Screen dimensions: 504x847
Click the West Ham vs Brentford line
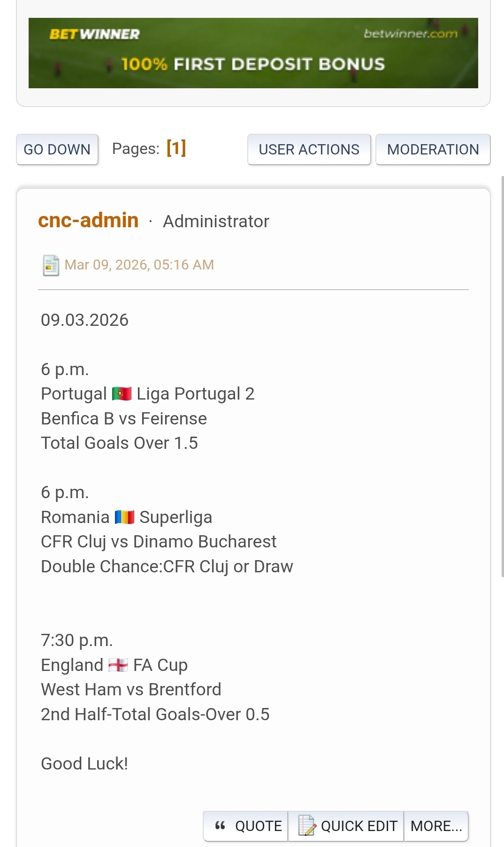click(x=131, y=689)
